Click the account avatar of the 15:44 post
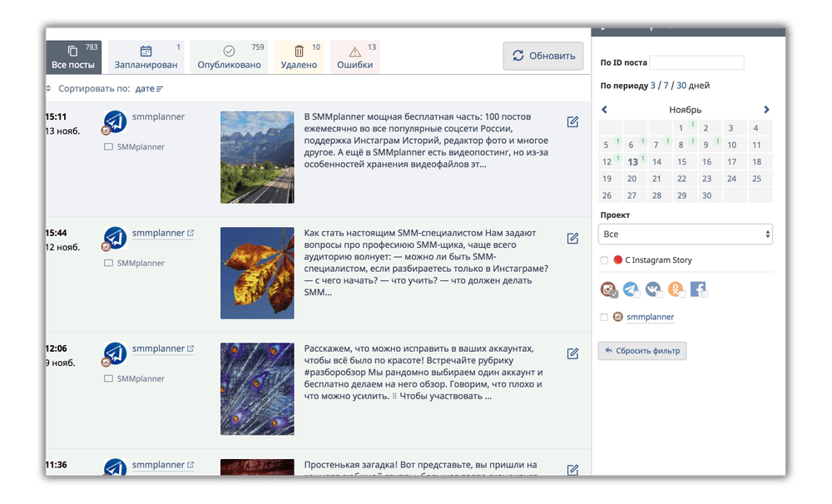This screenshot has width=832, height=504. click(115, 238)
